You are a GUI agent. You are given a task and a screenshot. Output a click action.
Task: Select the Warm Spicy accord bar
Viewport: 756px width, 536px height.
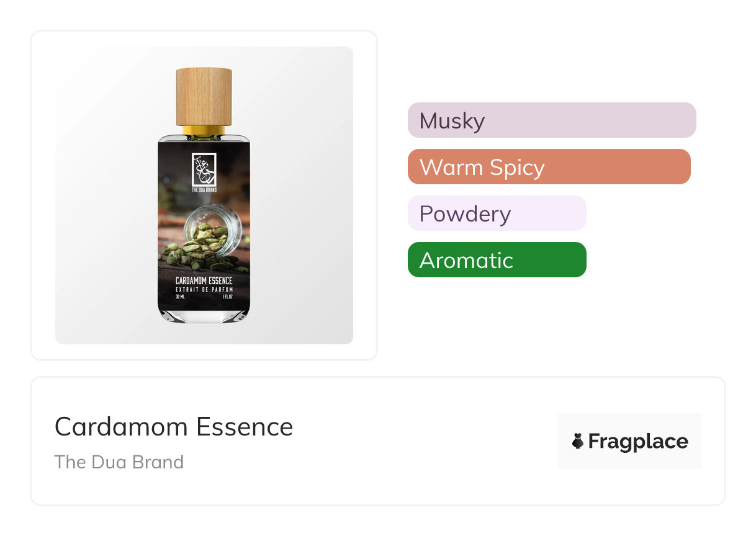point(549,167)
